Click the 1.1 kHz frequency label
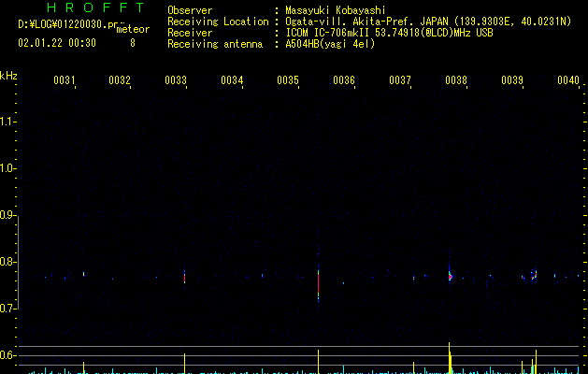 click(x=7, y=122)
